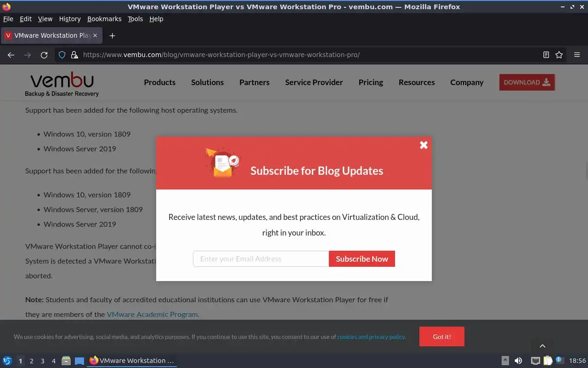
Task: Click the notification tray icon with badge
Action: [x=559, y=360]
